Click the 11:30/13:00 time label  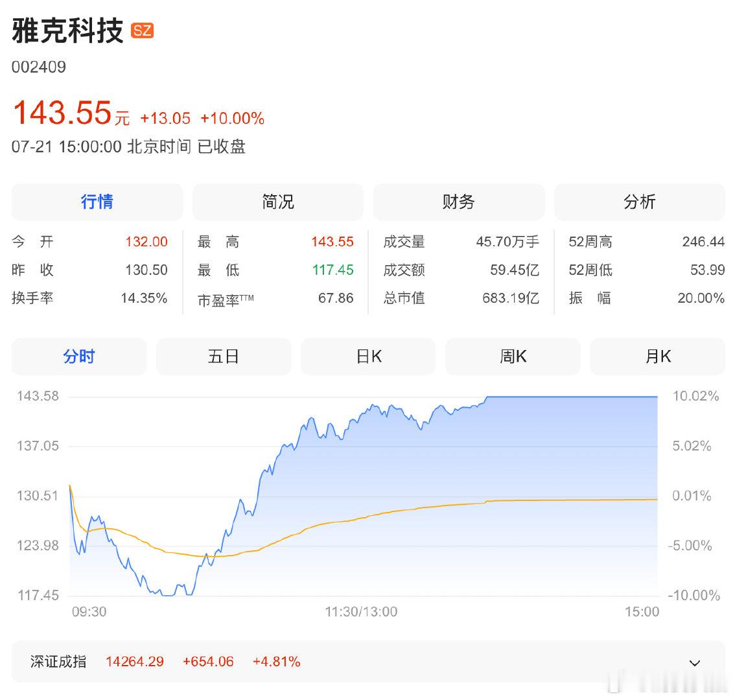(361, 612)
